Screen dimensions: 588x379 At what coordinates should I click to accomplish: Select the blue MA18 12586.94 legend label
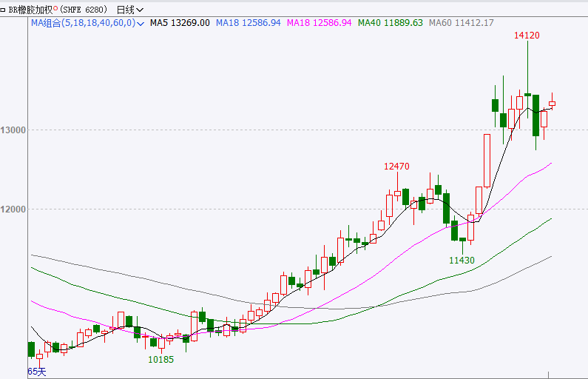pyautogui.click(x=248, y=23)
